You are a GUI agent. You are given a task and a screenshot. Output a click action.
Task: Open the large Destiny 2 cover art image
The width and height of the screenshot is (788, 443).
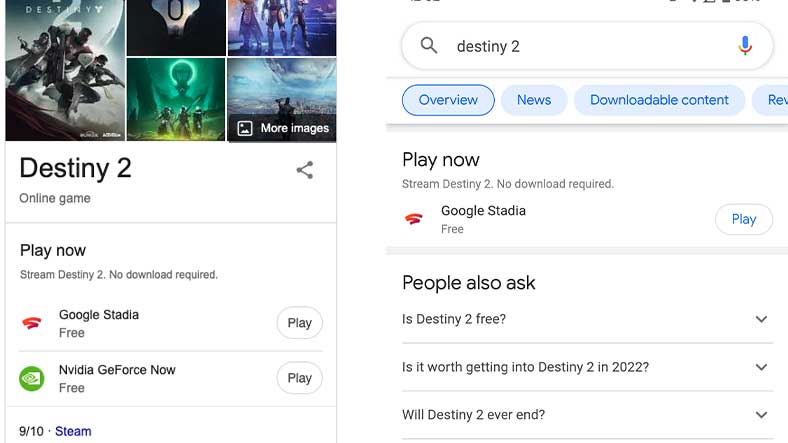coord(64,70)
